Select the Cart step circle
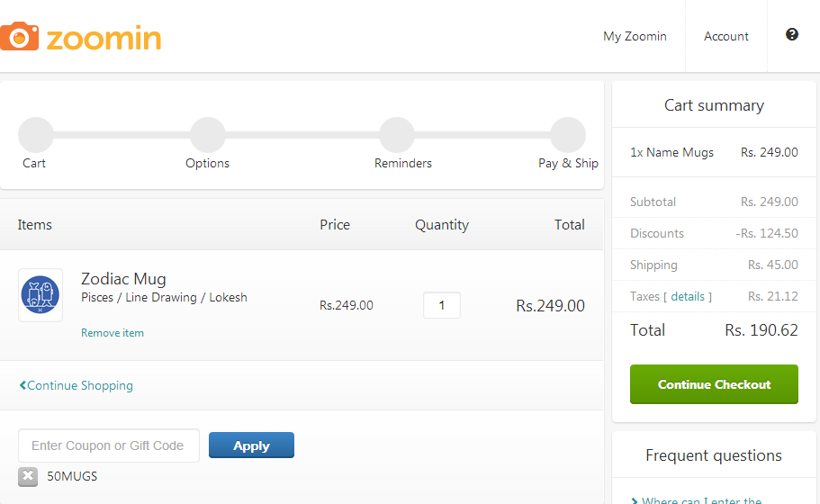This screenshot has height=504, width=820. click(x=36, y=135)
